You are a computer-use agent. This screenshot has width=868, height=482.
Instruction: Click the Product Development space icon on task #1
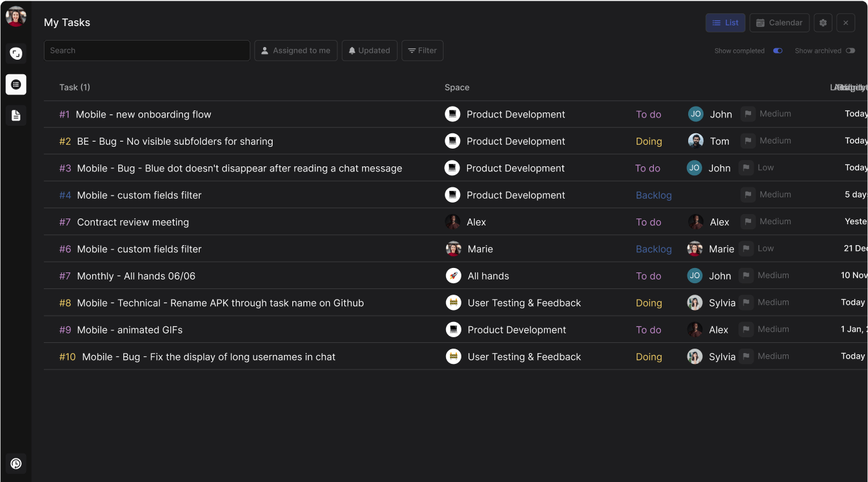pos(453,114)
